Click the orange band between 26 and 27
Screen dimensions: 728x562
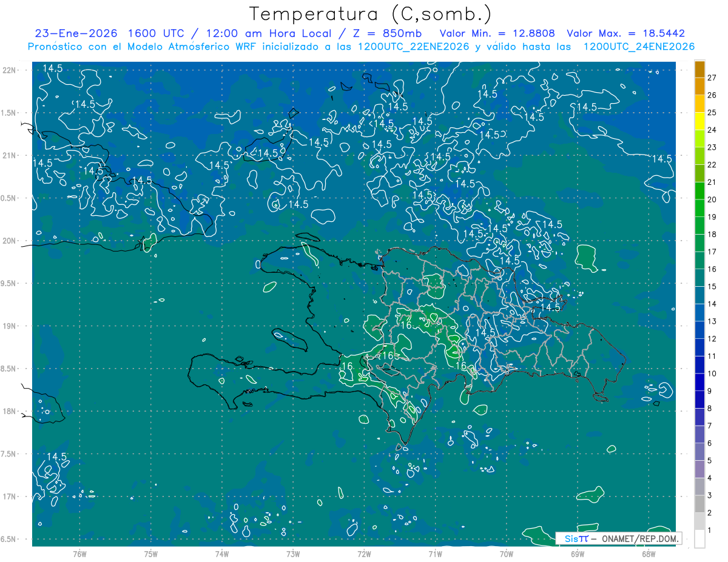pos(699,87)
